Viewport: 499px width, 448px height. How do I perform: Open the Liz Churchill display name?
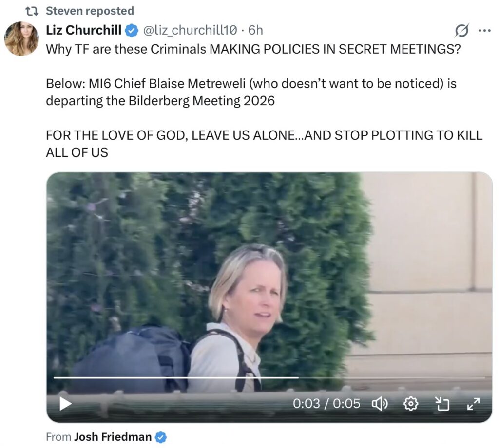(x=83, y=30)
